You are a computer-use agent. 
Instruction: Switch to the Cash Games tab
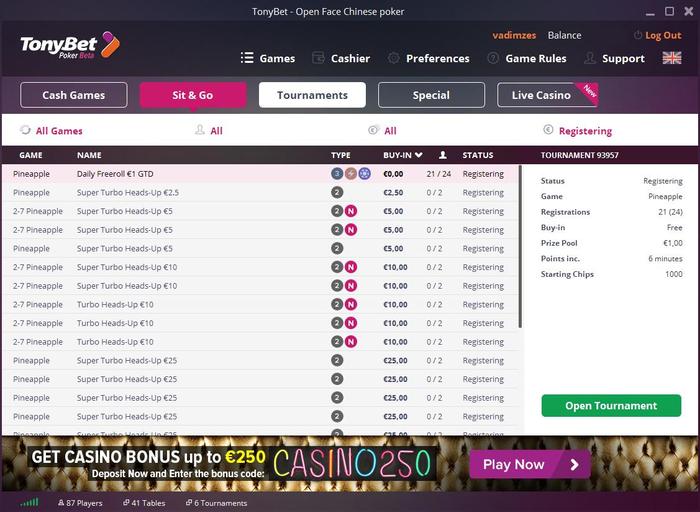point(74,95)
